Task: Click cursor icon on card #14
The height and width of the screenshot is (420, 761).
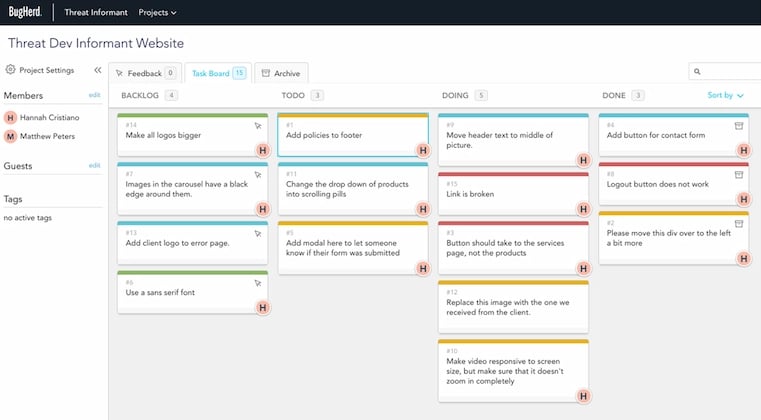Action: coord(258,126)
